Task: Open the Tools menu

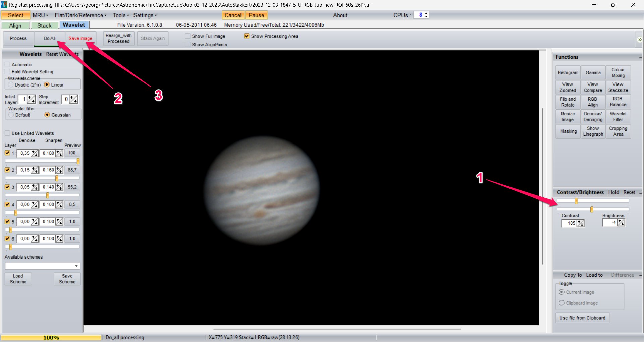Action: pos(121,15)
